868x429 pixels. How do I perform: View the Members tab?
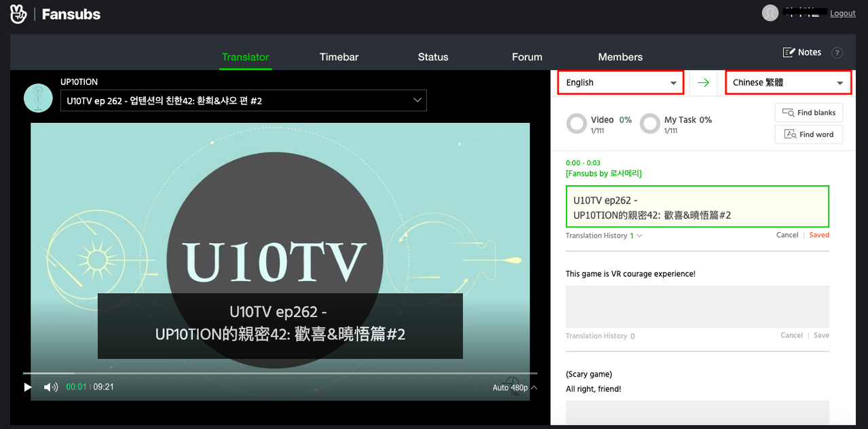point(620,57)
